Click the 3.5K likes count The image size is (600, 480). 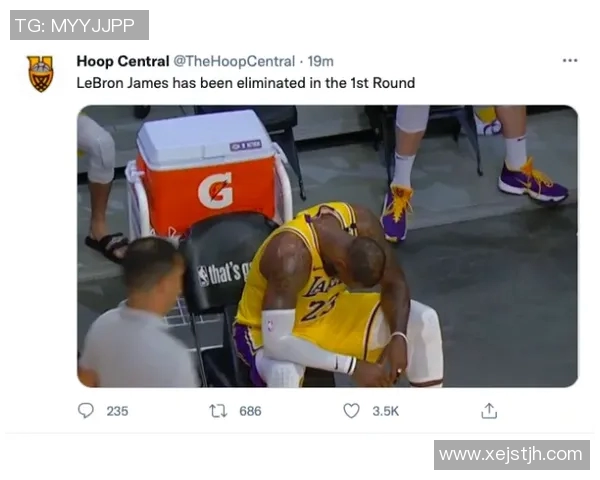[385, 411]
